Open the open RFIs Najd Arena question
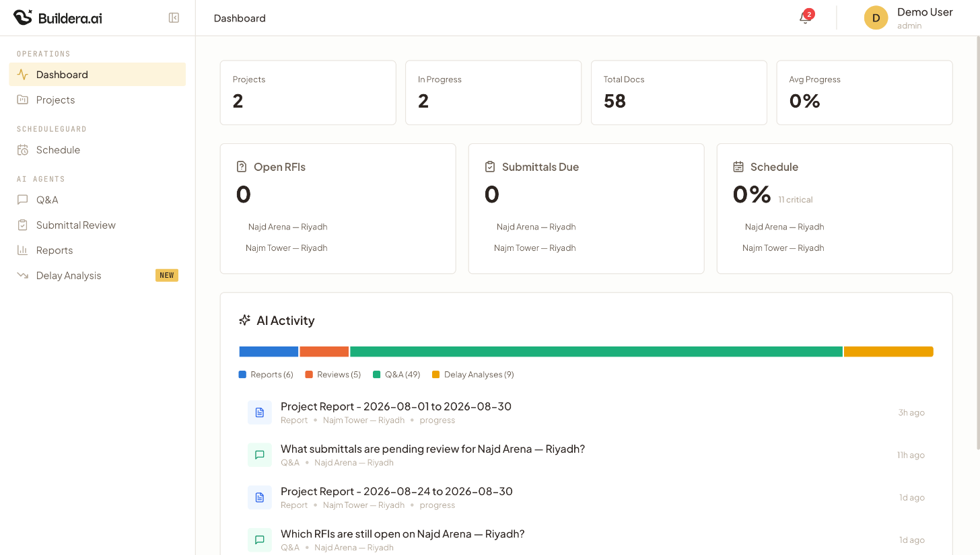Viewport: 980px width, 555px height. [x=403, y=533]
